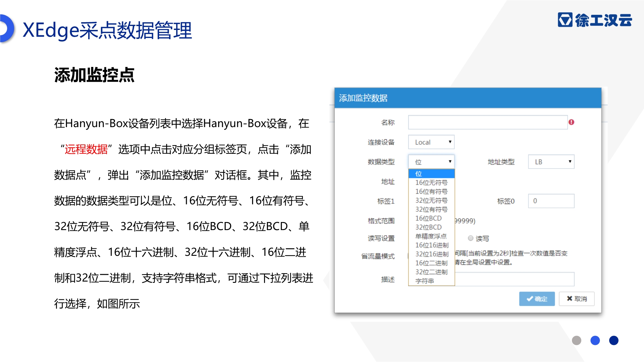Select 32位有符号 from the dropdown list
644x362 pixels.
pos(431,209)
